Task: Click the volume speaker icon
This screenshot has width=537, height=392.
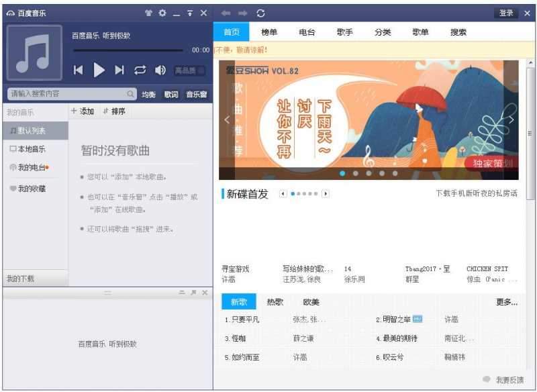Action: pos(160,70)
